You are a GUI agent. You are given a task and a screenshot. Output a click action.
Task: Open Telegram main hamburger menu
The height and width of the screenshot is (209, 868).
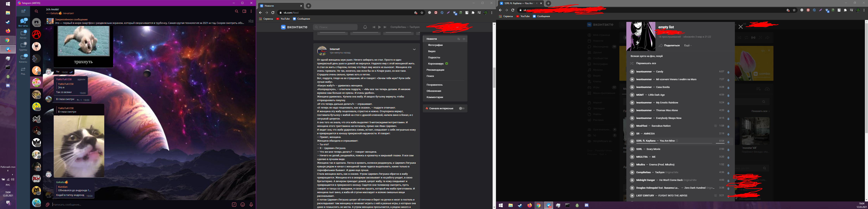(x=23, y=11)
